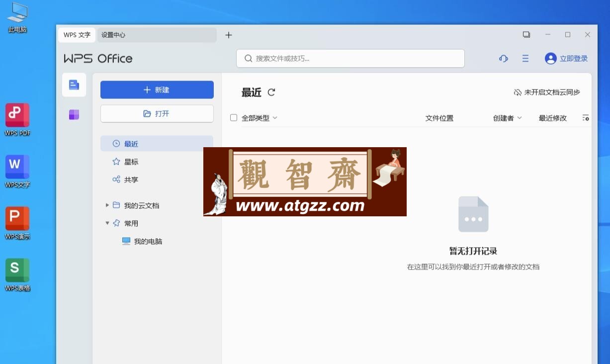Image resolution: width=610 pixels, height=364 pixels.
Task: Expand the 我的云文档 tree node
Action: (x=107, y=205)
